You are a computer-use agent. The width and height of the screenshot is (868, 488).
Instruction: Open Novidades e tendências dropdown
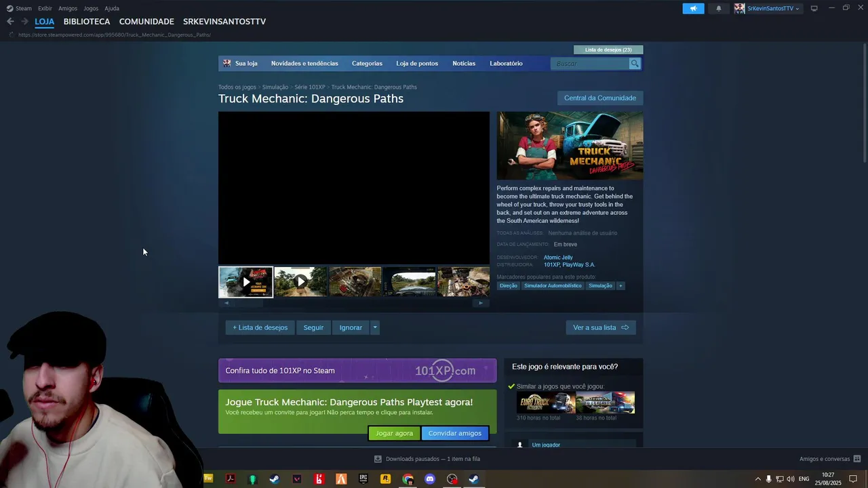pos(304,64)
